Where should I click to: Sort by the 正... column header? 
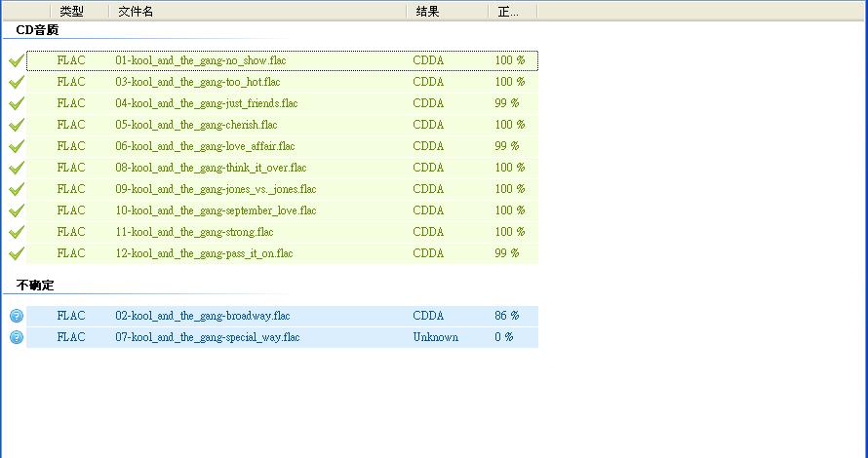[x=513, y=12]
